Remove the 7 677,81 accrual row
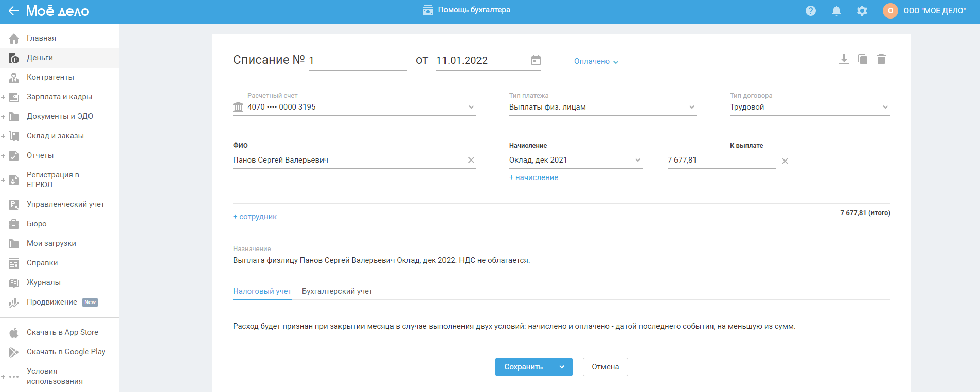The height and width of the screenshot is (392, 980). pos(785,161)
